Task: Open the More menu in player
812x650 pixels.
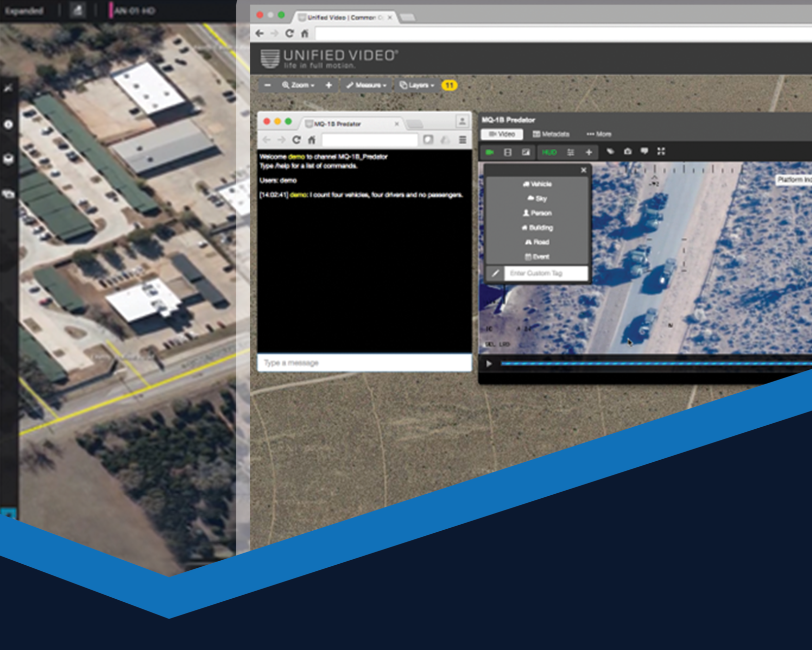Action: [x=599, y=134]
